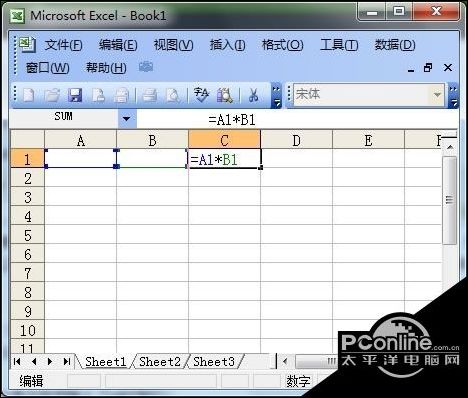Click the Excel workbook icon in menu bar
The image size is (468, 398).
point(27,44)
